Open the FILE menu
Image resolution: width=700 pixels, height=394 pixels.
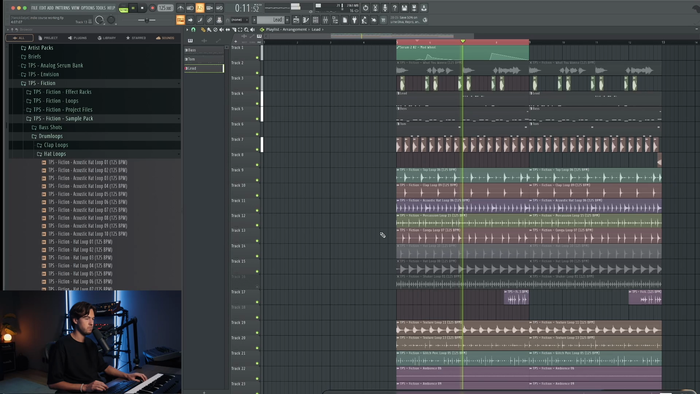(x=33, y=8)
